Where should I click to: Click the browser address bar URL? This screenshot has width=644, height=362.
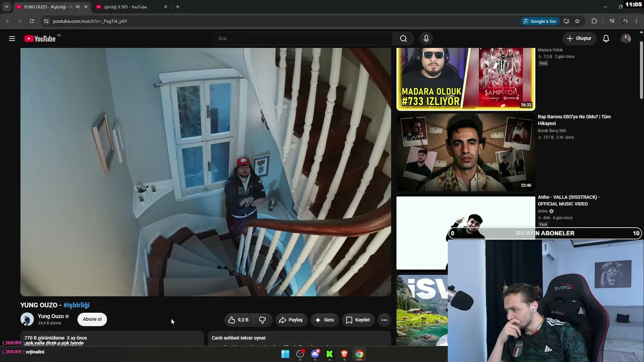click(90, 21)
